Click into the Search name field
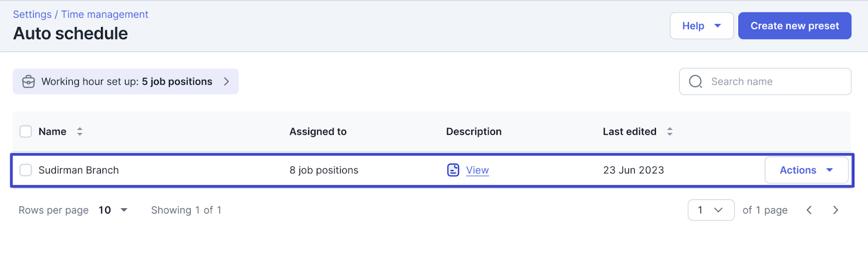Screen dimensions: 868x257 [765, 82]
